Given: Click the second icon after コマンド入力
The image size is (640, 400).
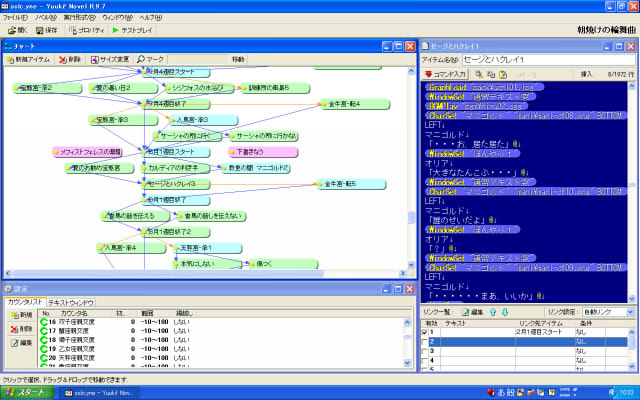Looking at the screenshot, I should point(491,74).
